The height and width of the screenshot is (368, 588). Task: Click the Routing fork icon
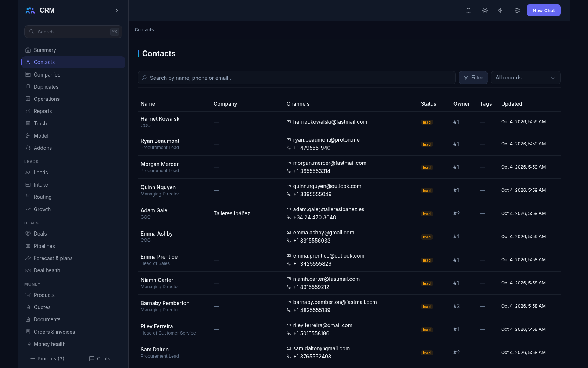pos(28,197)
